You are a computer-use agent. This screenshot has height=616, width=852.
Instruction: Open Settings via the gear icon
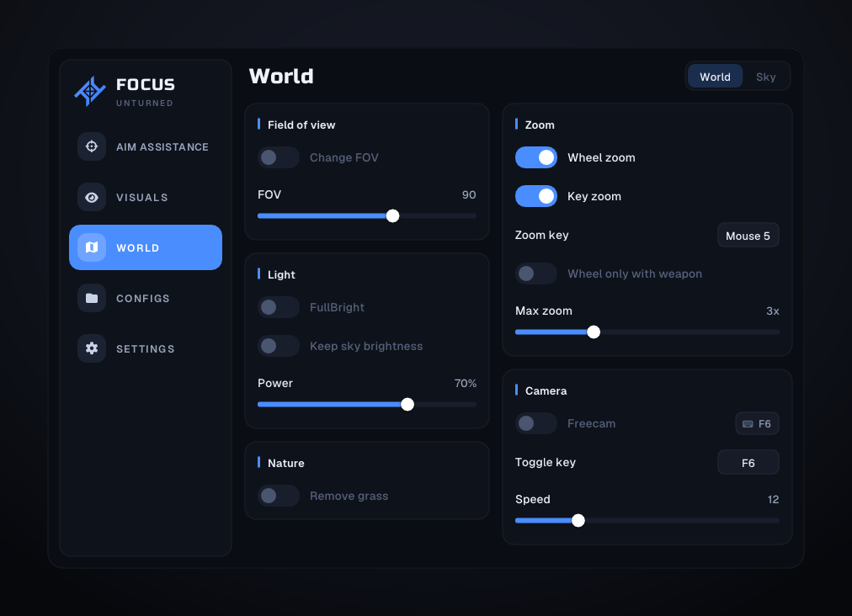coord(92,348)
